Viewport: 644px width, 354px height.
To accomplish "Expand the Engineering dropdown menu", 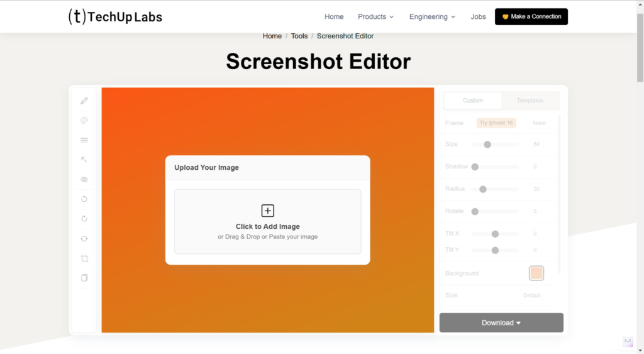I will (432, 17).
